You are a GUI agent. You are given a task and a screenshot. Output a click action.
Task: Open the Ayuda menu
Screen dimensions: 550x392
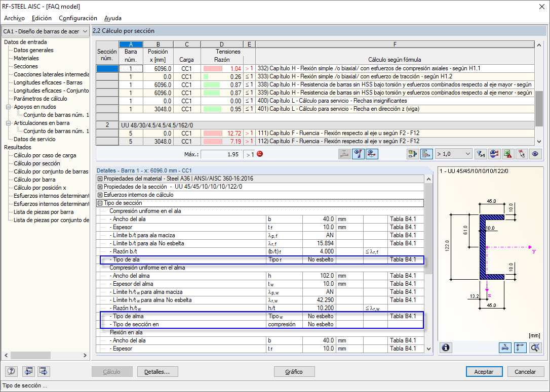[x=113, y=18]
